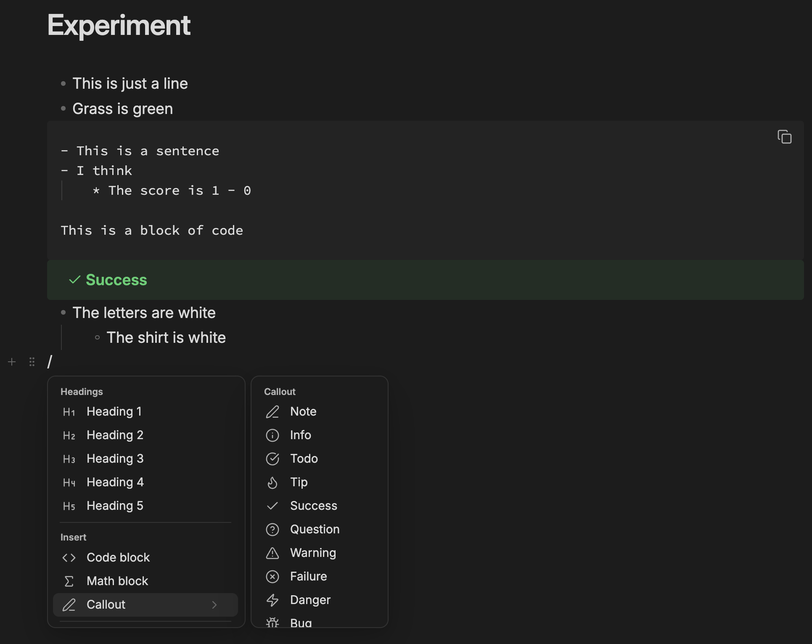Click the angle-brackets Code block icon

pyautogui.click(x=69, y=558)
